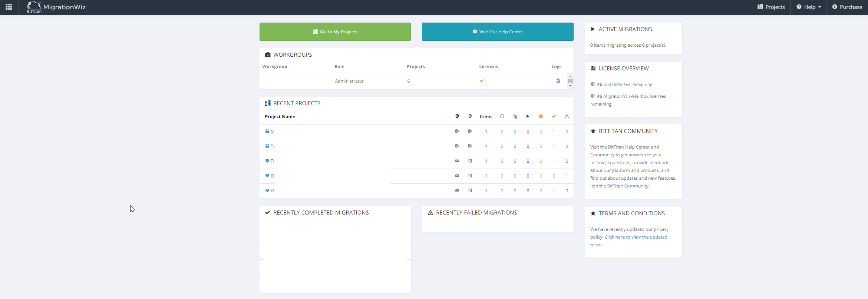Click the not-started circle column header icon
868x299 pixels.
click(502, 116)
